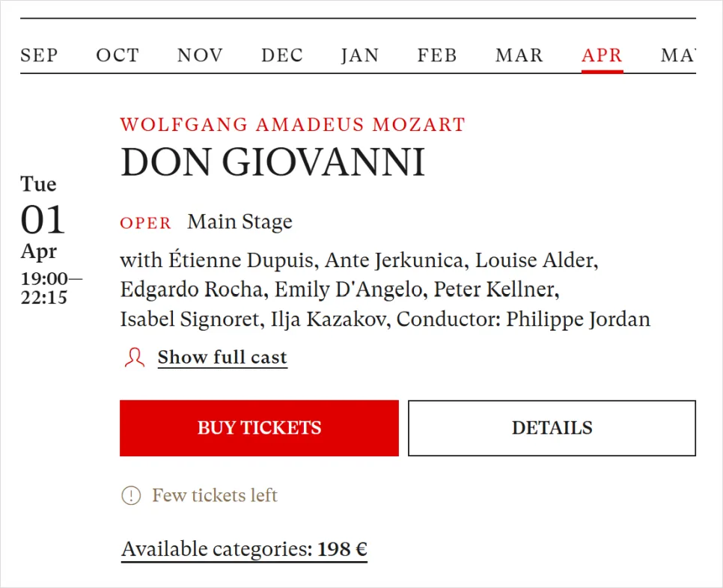Viewport: 723px width, 588px height.
Task: Go to the DEC month tab
Action: point(282,55)
